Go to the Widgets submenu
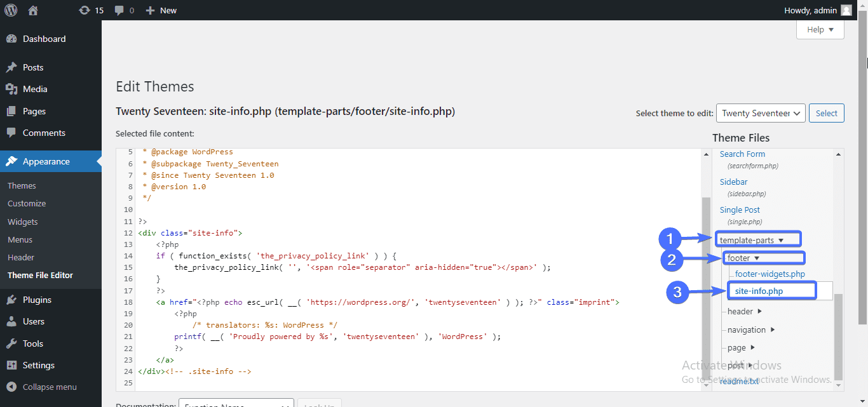Screen dimensions: 868x407 23,222
